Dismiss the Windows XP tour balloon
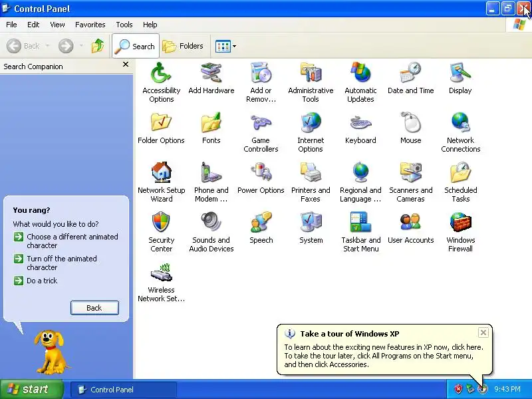This screenshot has height=399, width=532. 483,332
